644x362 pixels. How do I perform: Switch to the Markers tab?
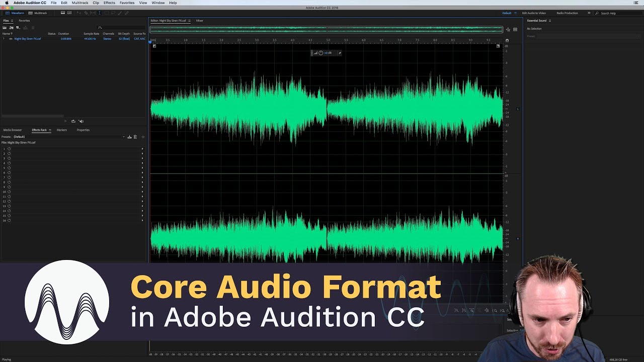coord(62,130)
